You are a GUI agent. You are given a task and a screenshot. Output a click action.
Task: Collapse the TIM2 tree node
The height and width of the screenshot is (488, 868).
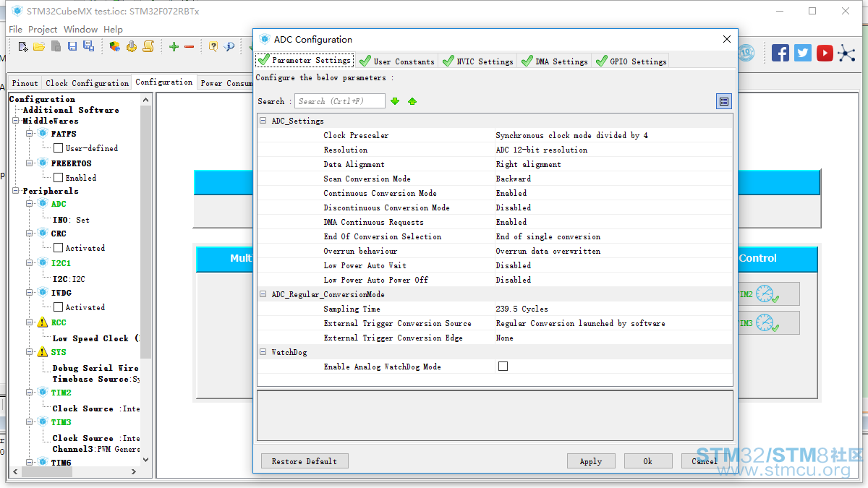tap(30, 393)
